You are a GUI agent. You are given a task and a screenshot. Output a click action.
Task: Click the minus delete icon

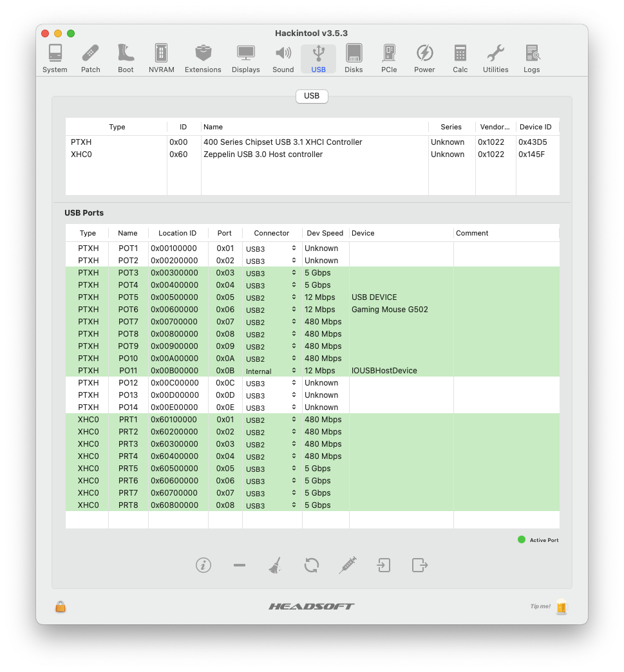(240, 565)
